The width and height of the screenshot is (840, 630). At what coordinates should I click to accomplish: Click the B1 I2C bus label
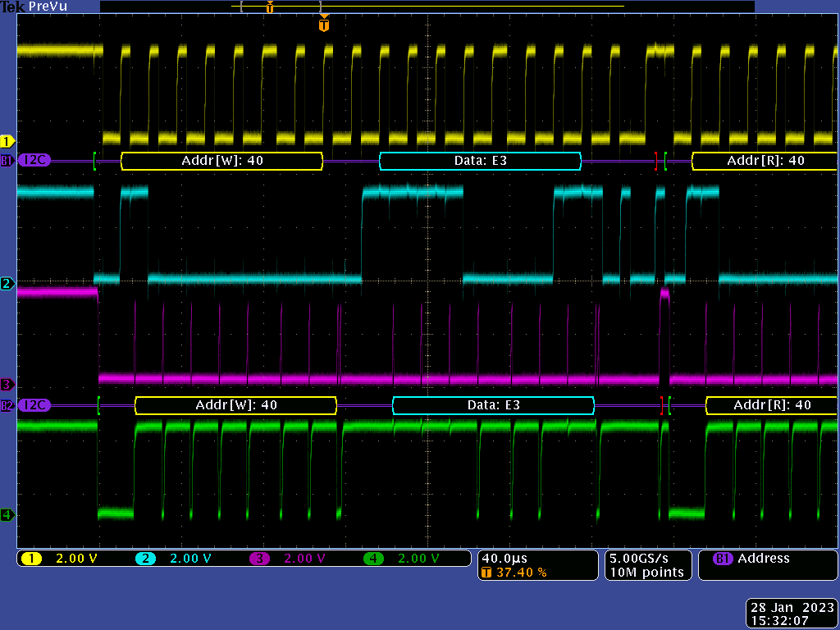[x=34, y=160]
